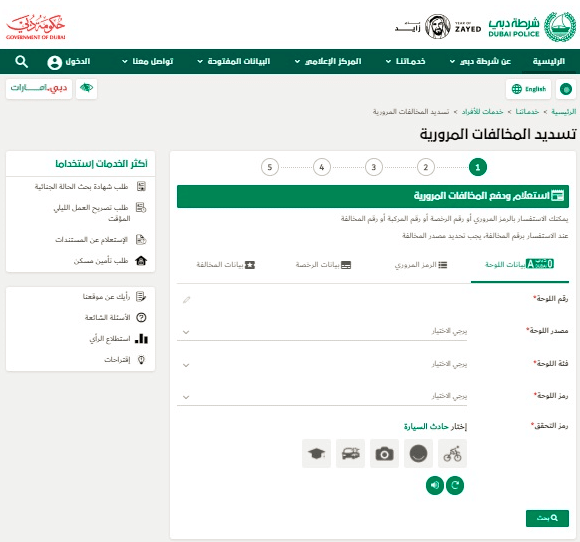Open الإستعلام عن المستندات link
This screenshot has width=580, height=542.
pyautogui.click(x=91, y=240)
